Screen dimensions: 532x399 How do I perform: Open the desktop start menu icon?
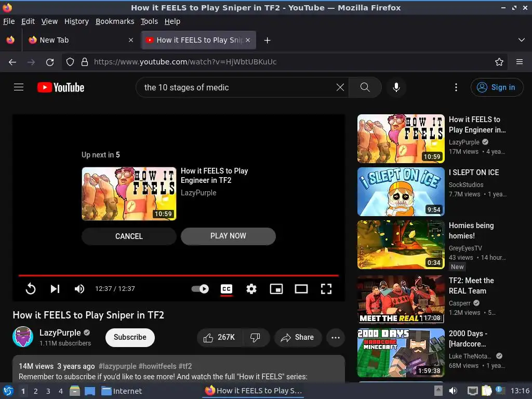click(8, 391)
